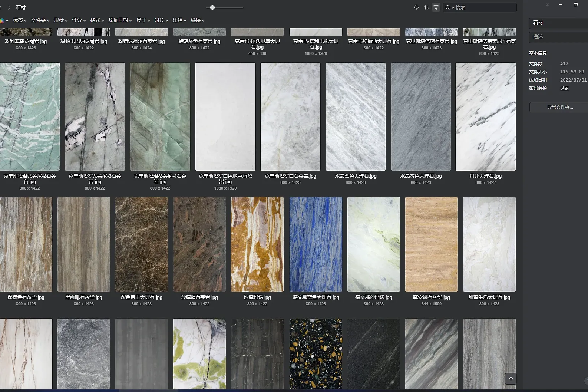
Task: Expand the 文件夹 filter dropdown
Action: point(40,20)
